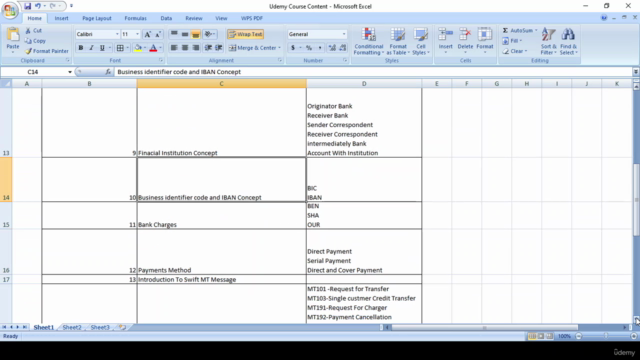
Task: Click the Office button logo
Action: tap(10, 10)
